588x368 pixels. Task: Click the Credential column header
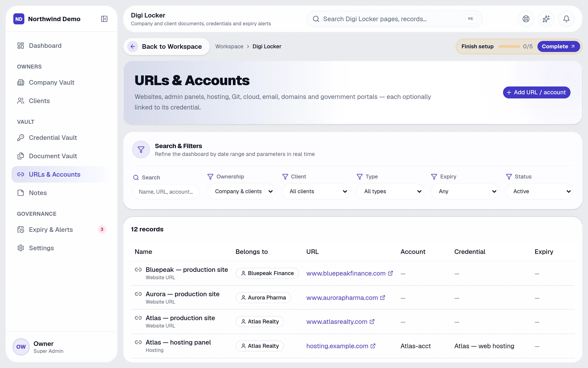click(x=470, y=252)
